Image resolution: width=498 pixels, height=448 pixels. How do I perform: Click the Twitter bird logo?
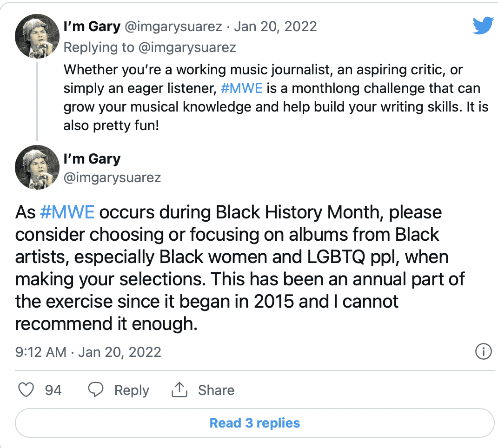pyautogui.click(x=482, y=26)
